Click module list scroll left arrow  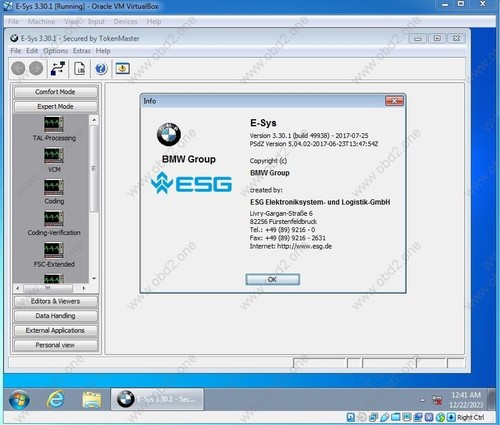[18, 288]
